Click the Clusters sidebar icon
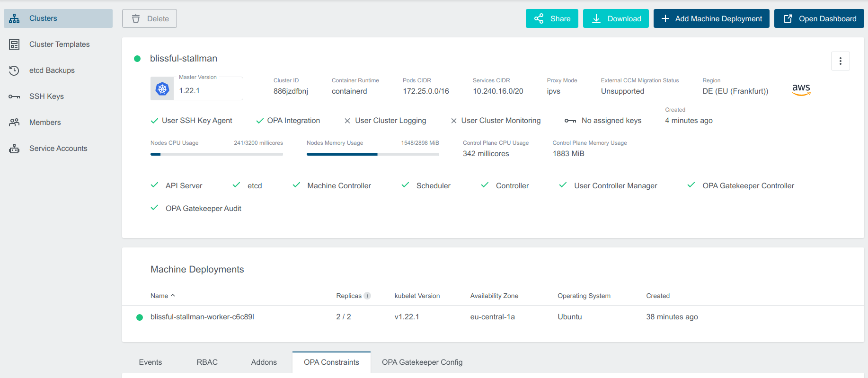This screenshot has width=868, height=378. [14, 18]
